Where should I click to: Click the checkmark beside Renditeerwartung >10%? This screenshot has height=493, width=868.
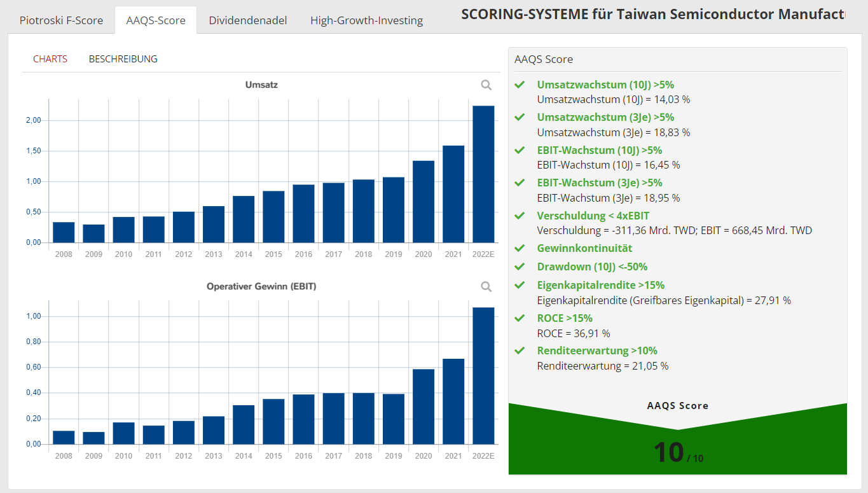point(520,351)
